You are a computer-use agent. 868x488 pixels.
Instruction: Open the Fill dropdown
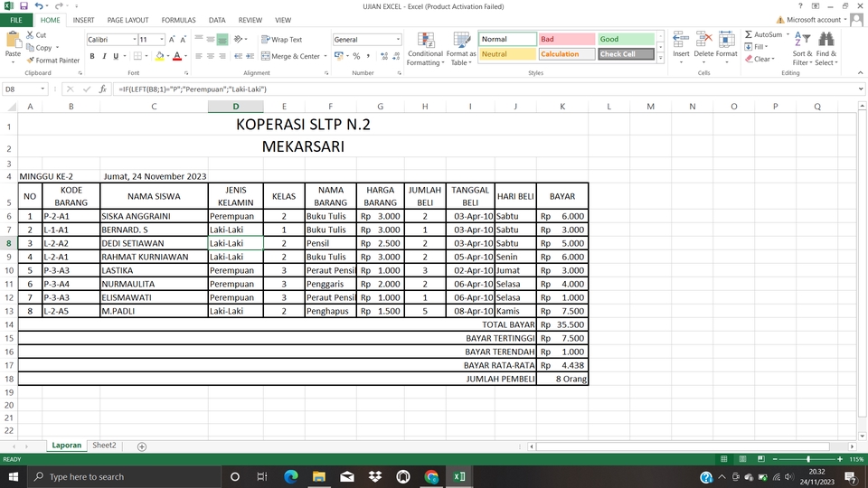tap(756, 46)
